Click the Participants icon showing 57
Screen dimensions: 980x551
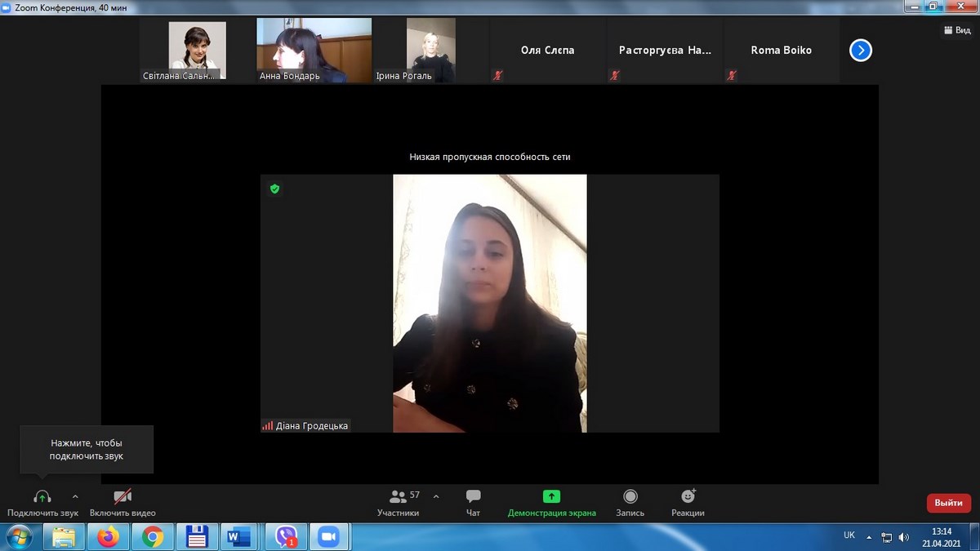(399, 496)
